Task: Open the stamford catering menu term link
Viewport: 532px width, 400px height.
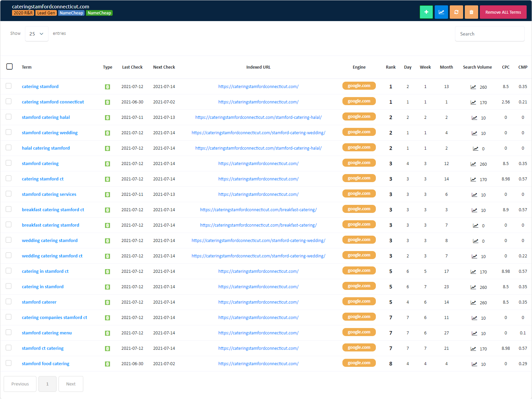Action: point(47,333)
